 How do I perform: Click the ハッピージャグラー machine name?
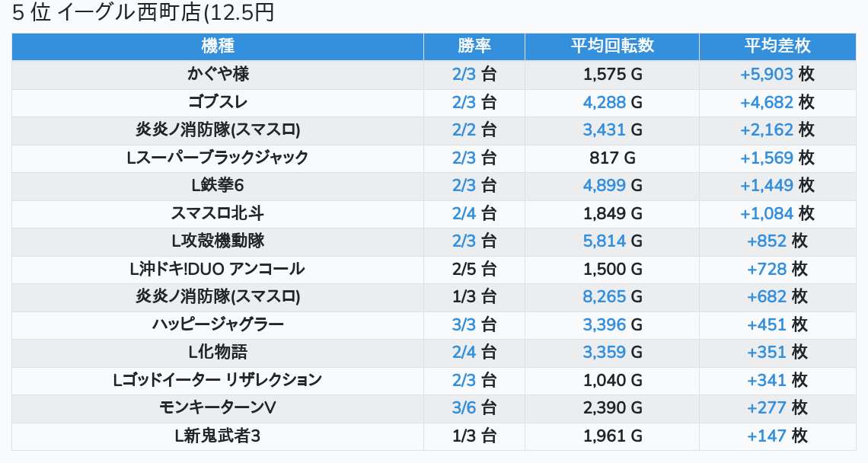pyautogui.click(x=218, y=324)
